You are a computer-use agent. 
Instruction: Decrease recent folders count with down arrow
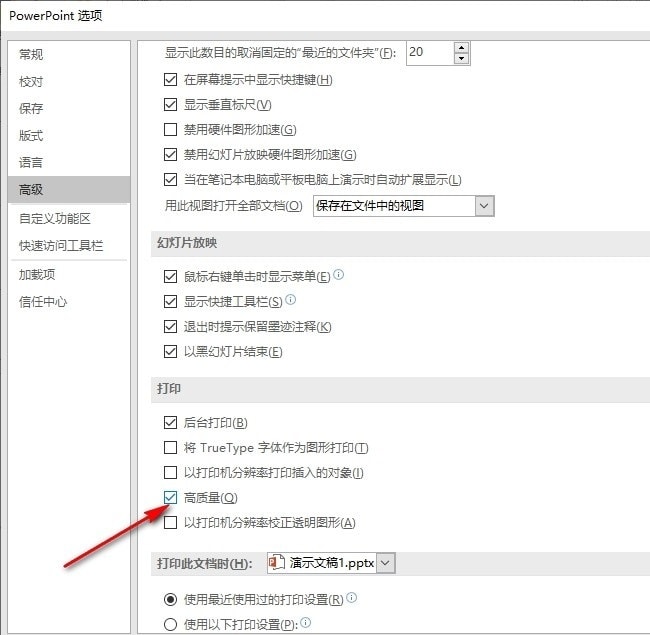(460, 59)
